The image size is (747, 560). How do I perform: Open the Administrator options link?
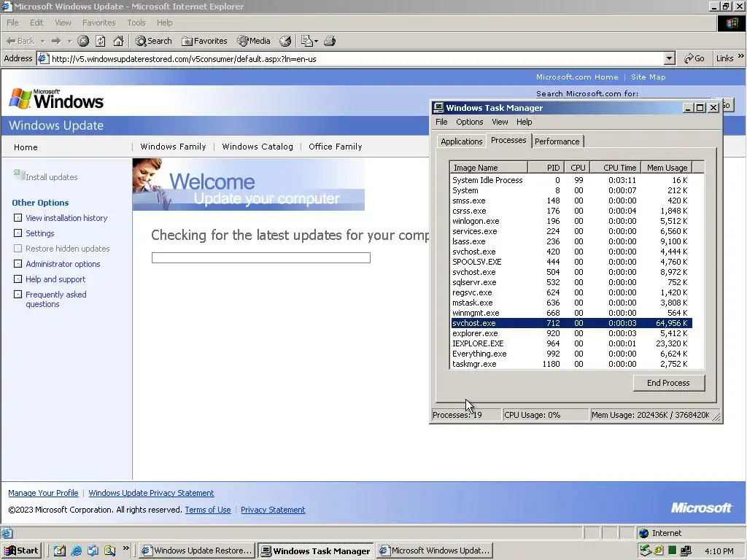[x=63, y=264]
